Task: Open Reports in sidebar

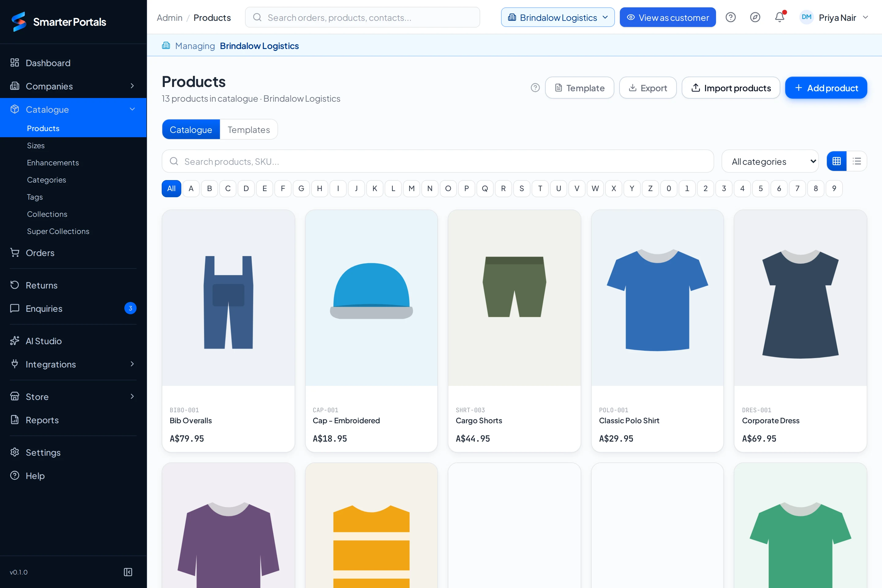Action: 73,420
